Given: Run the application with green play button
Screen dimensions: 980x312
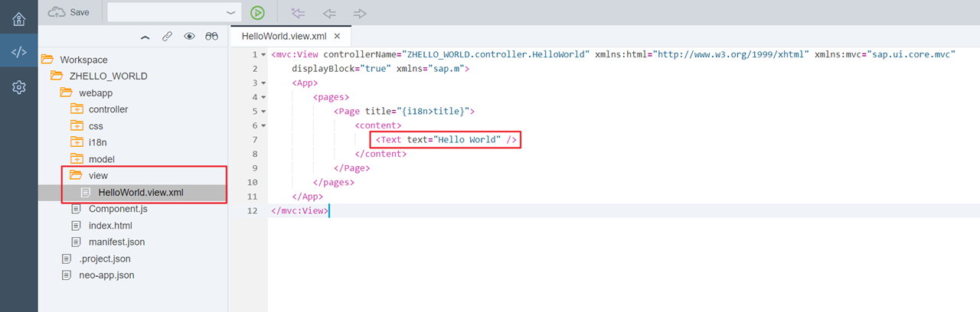Looking at the screenshot, I should pyautogui.click(x=257, y=12).
